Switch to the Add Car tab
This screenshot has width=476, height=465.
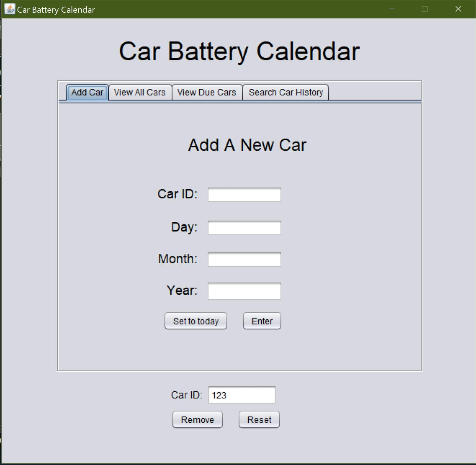tap(87, 92)
